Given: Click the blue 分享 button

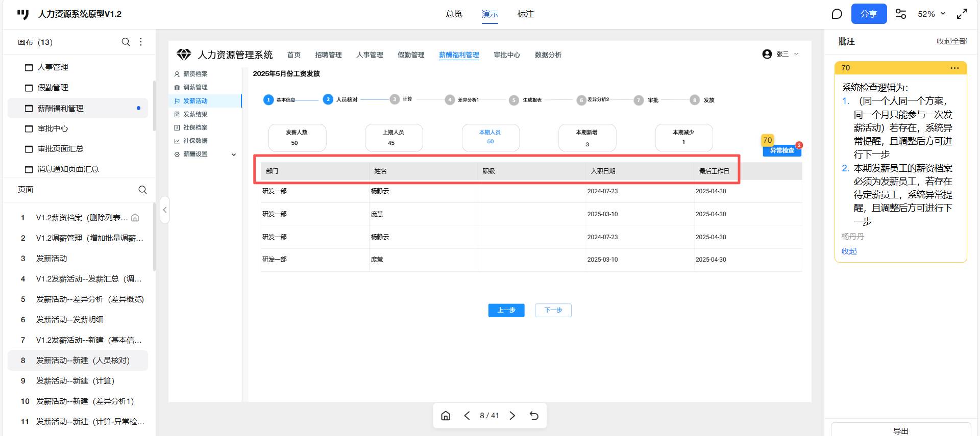Looking at the screenshot, I should (x=869, y=14).
